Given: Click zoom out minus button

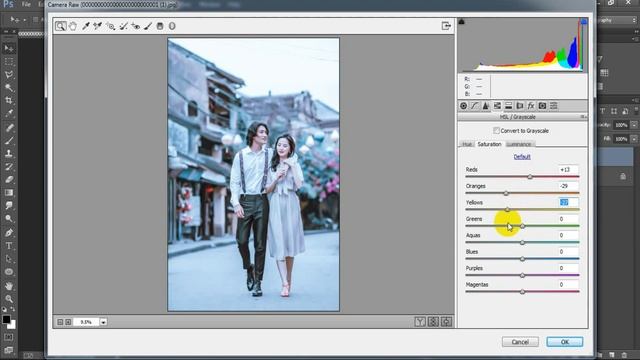Looking at the screenshot, I should [60, 322].
